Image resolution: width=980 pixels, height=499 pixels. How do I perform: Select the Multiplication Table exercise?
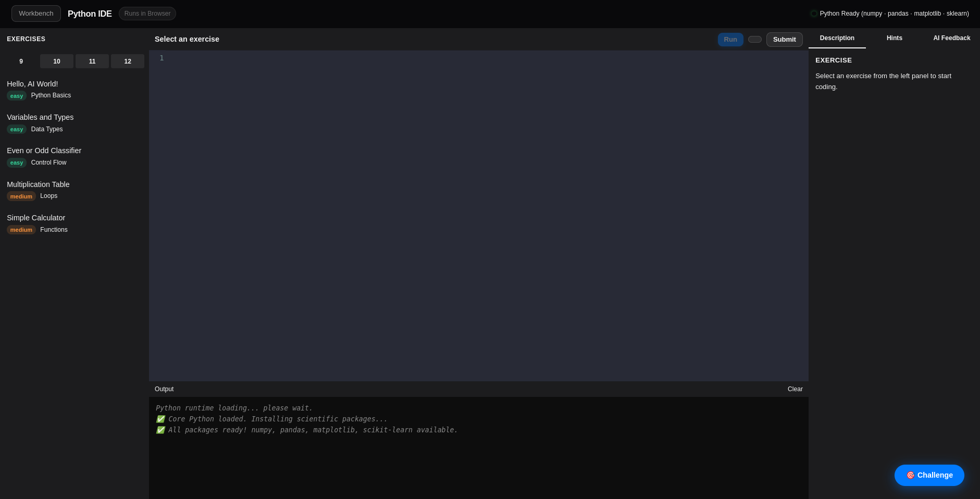[38, 184]
